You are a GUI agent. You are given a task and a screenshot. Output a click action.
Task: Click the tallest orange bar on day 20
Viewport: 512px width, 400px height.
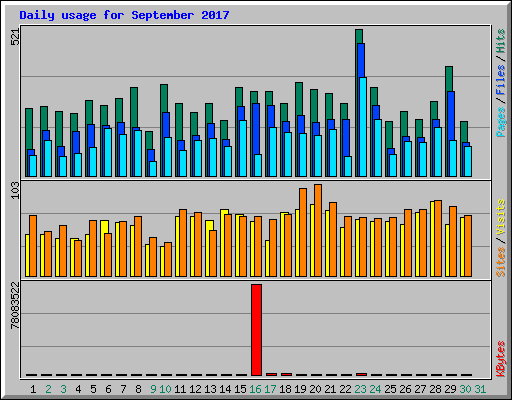click(x=318, y=230)
